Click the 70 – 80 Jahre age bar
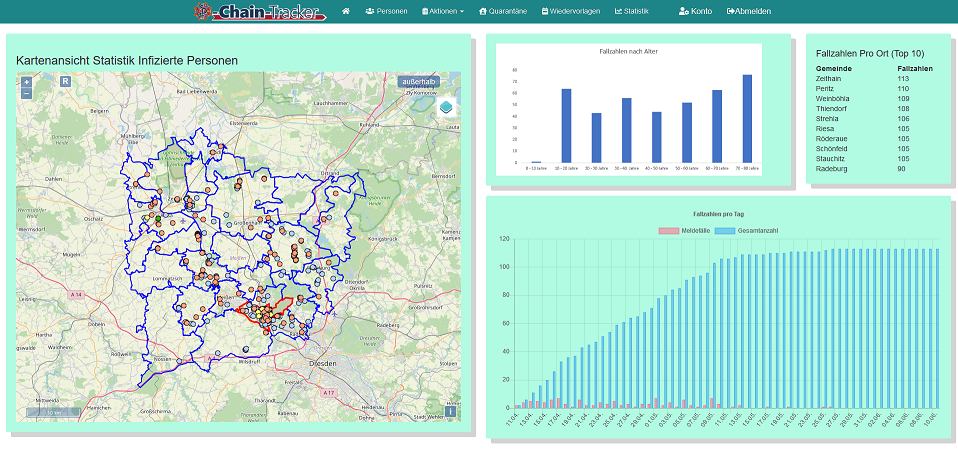Image resolution: width=958 pixels, height=450 pixels. pyautogui.click(x=747, y=118)
